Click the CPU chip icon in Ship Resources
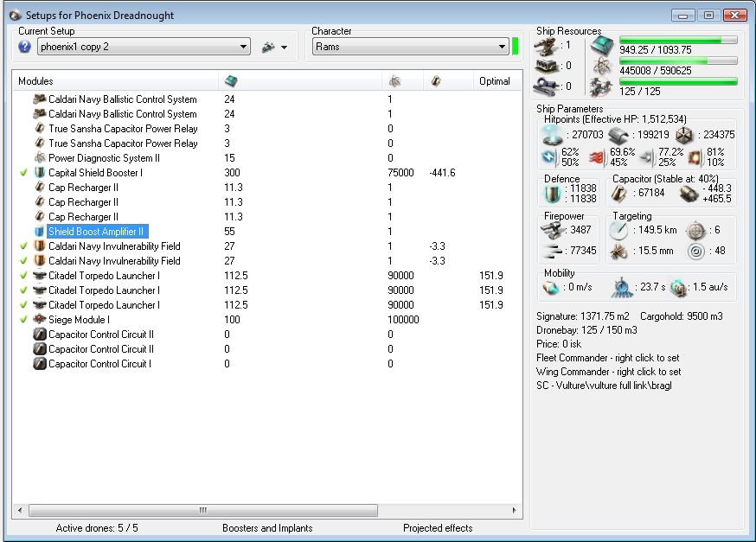The height and width of the screenshot is (542, 756). point(602,46)
